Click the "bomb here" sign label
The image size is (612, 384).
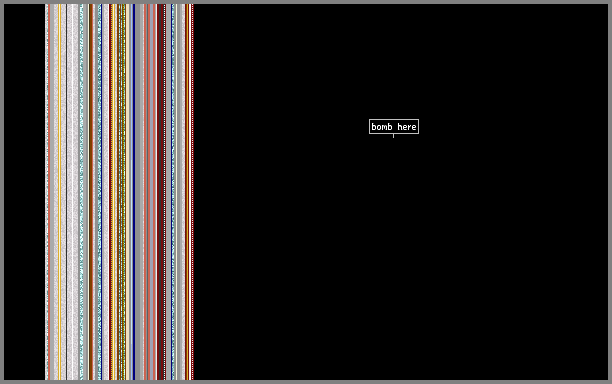click(394, 126)
